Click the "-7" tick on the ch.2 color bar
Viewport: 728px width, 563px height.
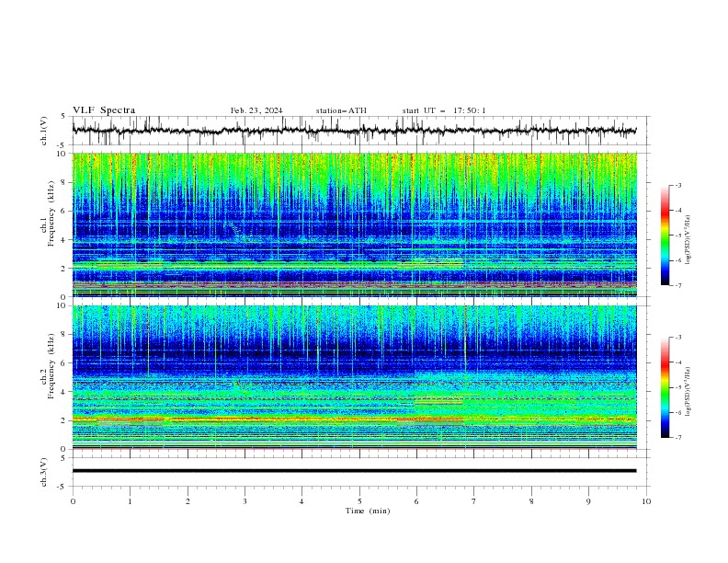677,438
